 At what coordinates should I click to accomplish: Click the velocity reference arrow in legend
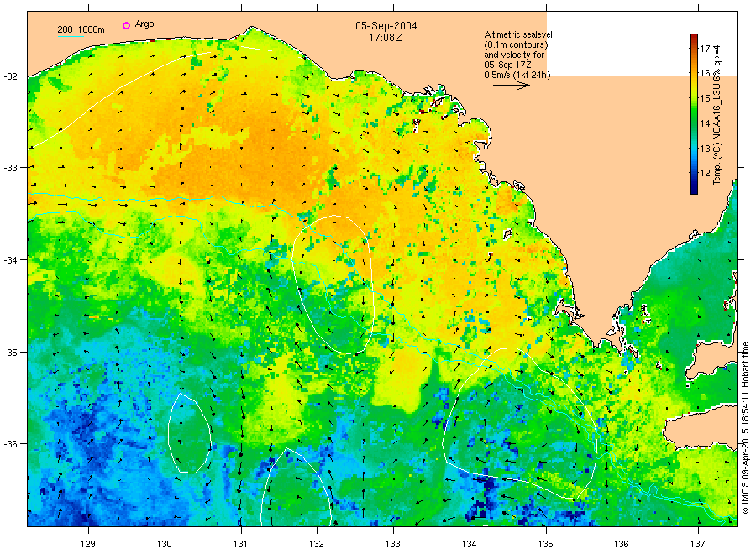(511, 86)
